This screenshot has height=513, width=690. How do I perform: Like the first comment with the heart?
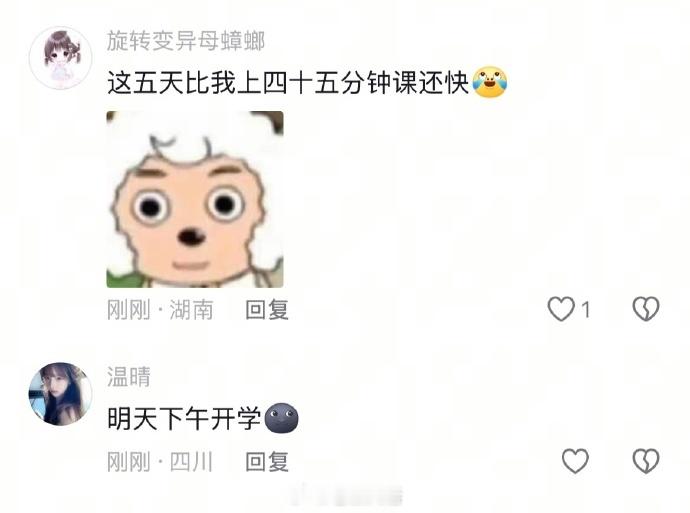[561, 308]
